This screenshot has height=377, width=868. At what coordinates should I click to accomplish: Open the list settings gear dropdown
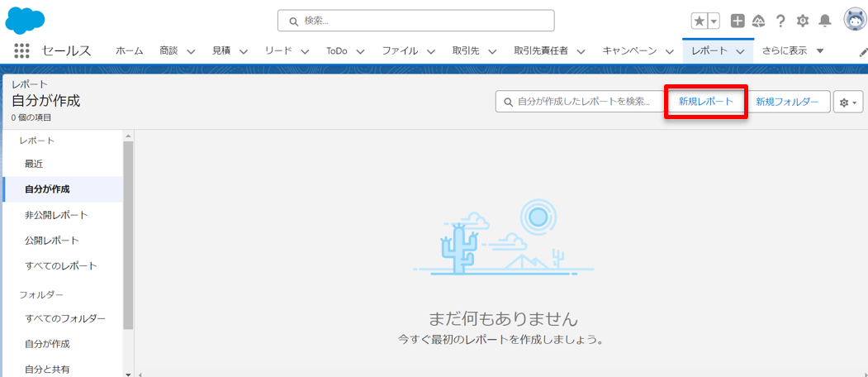click(x=848, y=102)
